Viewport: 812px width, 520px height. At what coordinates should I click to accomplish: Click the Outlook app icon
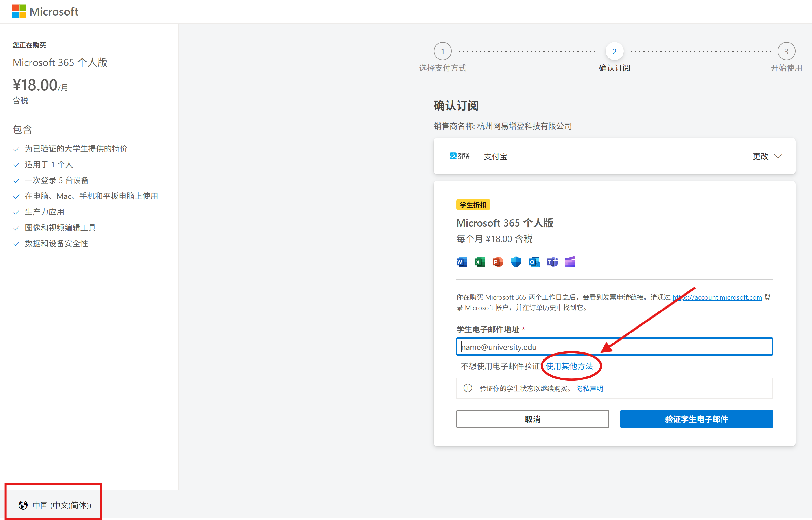click(x=534, y=262)
